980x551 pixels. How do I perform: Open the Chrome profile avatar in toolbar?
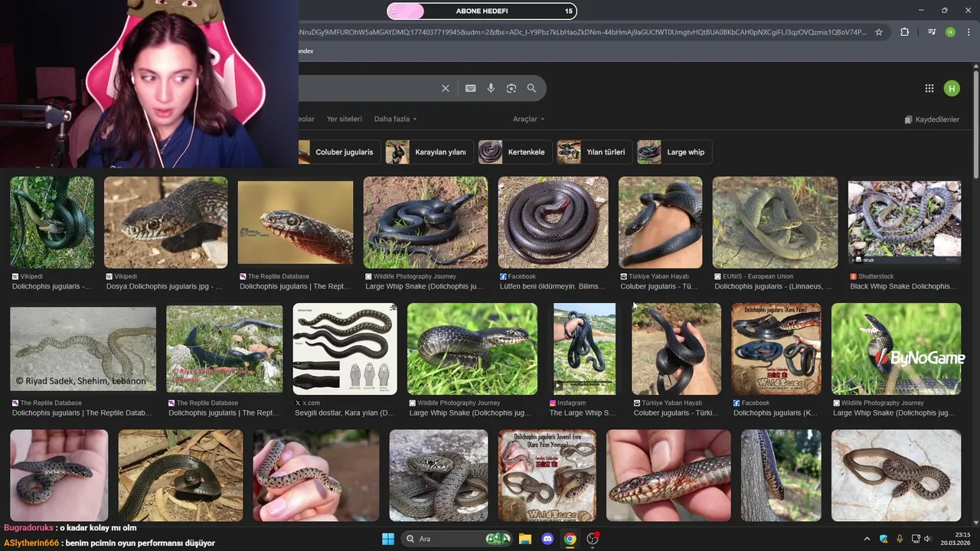[950, 32]
